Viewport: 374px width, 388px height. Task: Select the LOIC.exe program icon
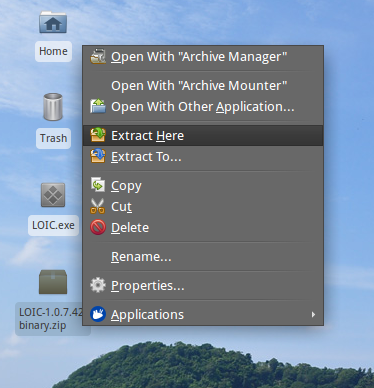pyautogui.click(x=53, y=195)
